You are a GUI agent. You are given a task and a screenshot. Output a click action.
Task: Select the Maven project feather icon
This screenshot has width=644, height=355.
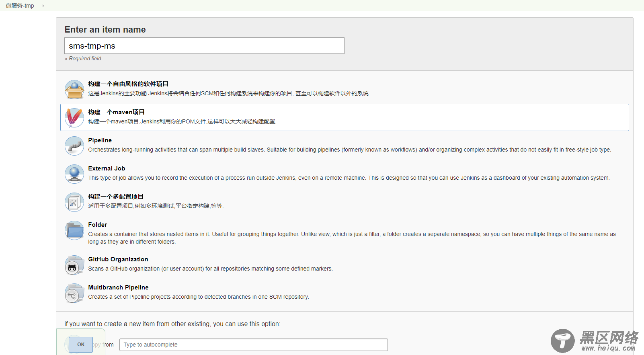74,117
